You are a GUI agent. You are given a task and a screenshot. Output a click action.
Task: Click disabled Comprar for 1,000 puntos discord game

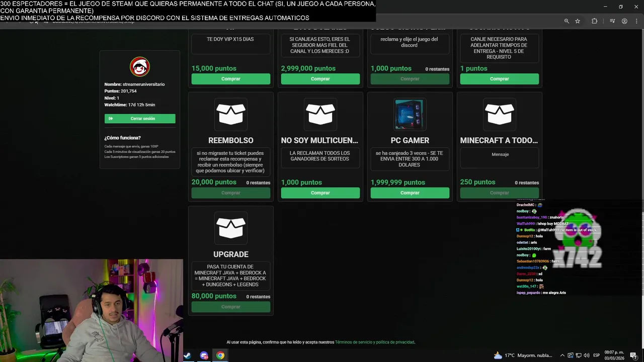pyautogui.click(x=410, y=79)
